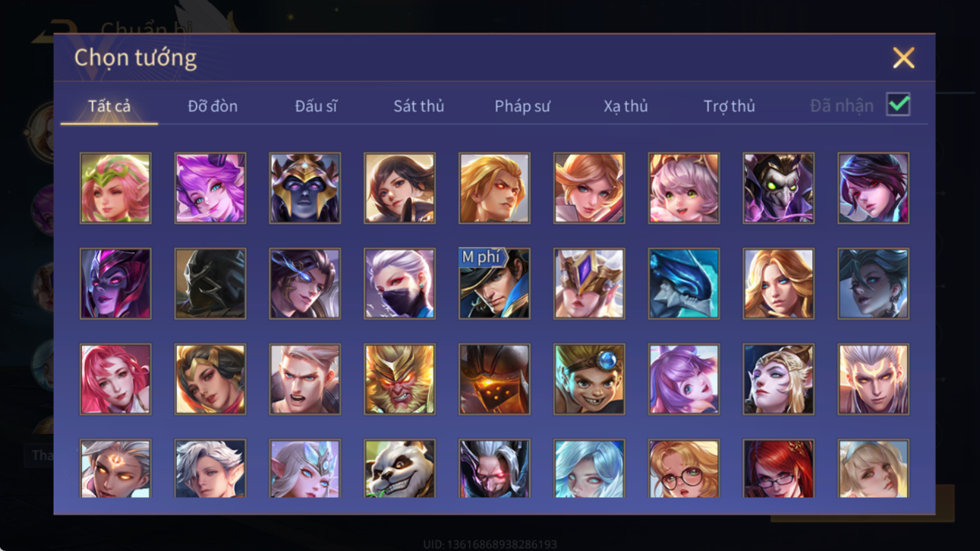The height and width of the screenshot is (551, 980).
Task: Pick the hero marked "M phí"
Action: point(494,283)
